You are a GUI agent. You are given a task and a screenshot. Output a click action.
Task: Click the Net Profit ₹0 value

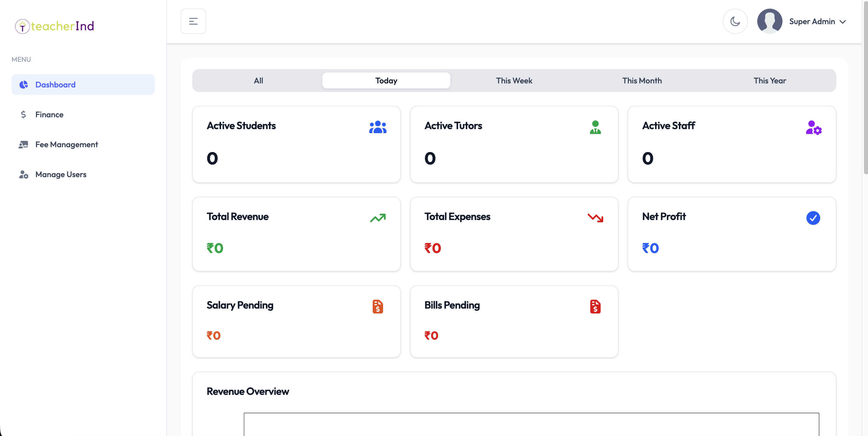(650, 248)
